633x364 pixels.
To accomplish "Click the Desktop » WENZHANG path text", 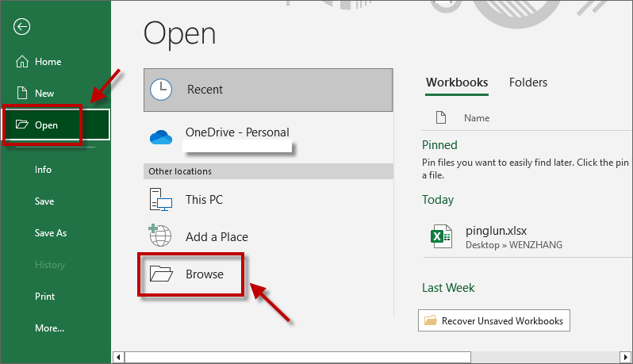I will pos(514,245).
